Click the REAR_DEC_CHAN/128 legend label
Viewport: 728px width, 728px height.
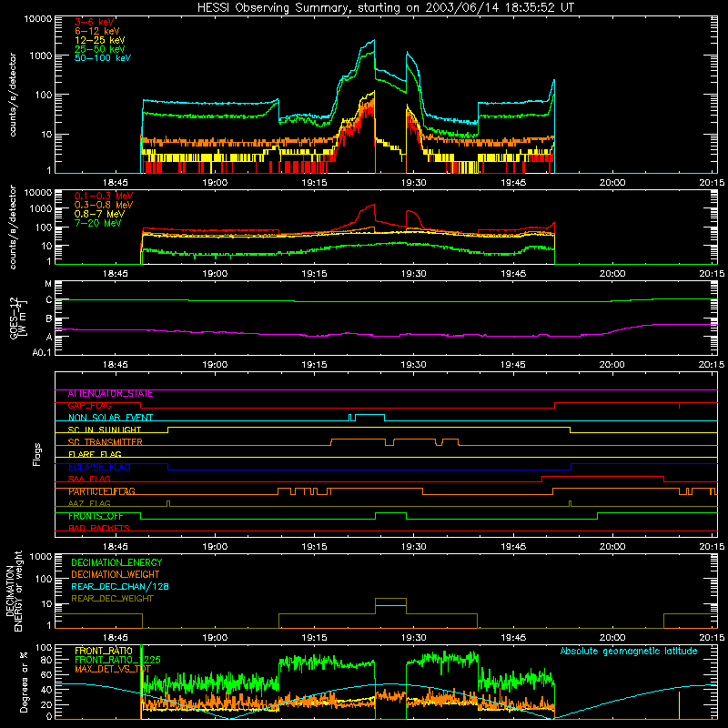[120, 586]
